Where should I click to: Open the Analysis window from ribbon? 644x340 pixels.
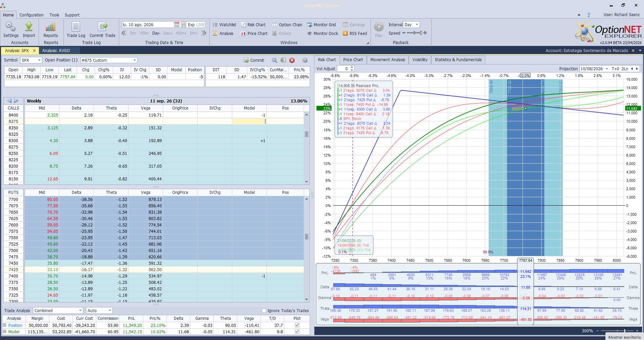pyautogui.click(x=223, y=33)
